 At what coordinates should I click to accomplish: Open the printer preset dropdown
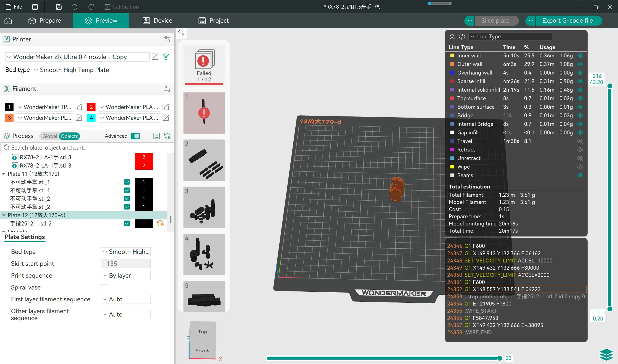(x=77, y=57)
